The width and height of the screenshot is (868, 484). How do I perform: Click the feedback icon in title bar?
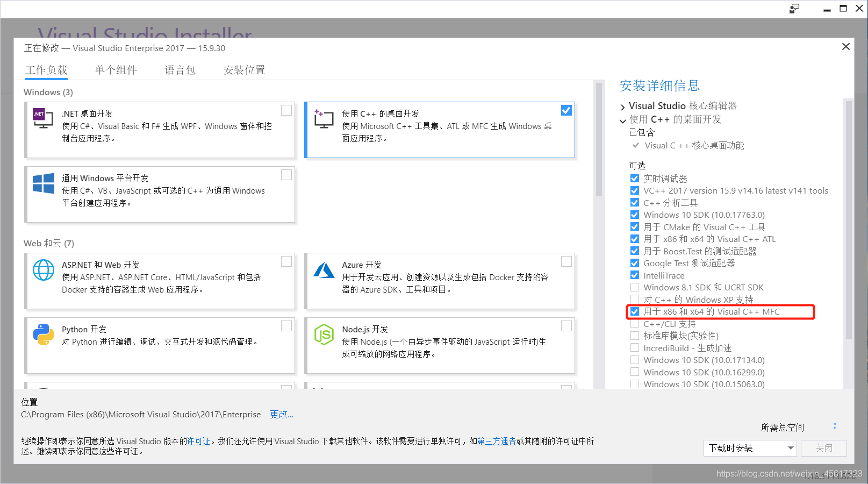tap(794, 9)
